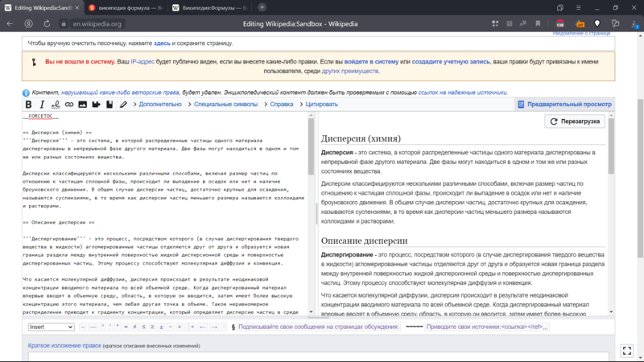This screenshot has width=644, height=362.
Task: Open a new browser tab
Action: 262,7
